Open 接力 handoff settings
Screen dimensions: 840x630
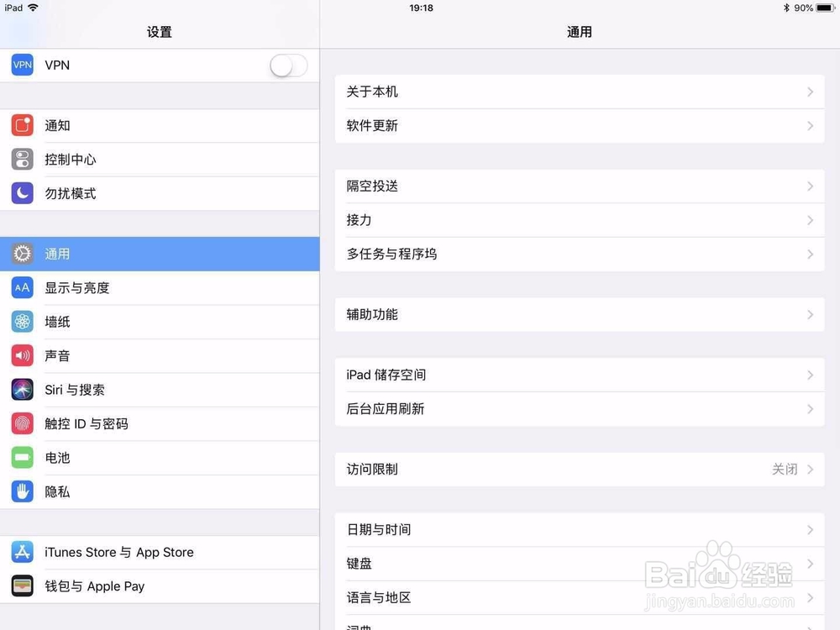point(580,220)
